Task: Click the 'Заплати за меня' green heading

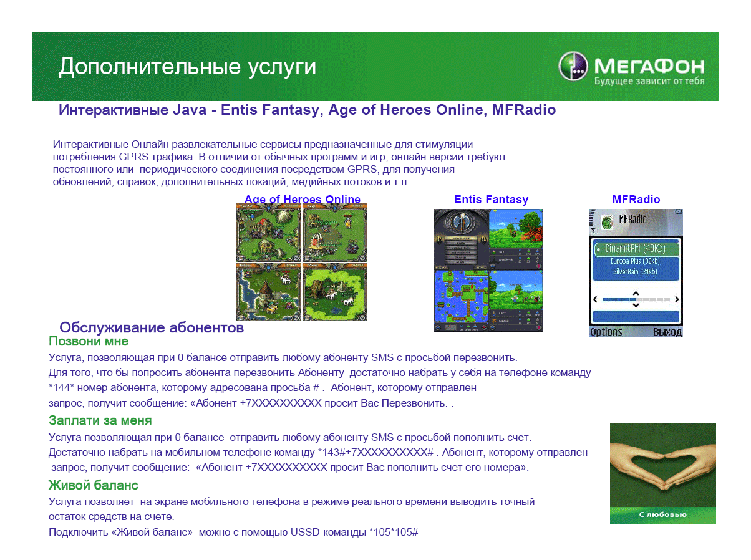Action: 100,420
